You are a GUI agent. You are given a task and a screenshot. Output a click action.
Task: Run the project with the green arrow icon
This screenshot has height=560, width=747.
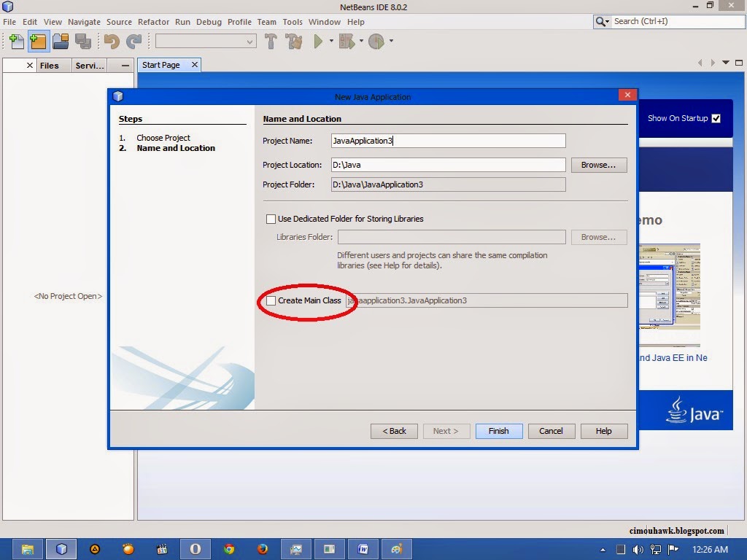[319, 42]
